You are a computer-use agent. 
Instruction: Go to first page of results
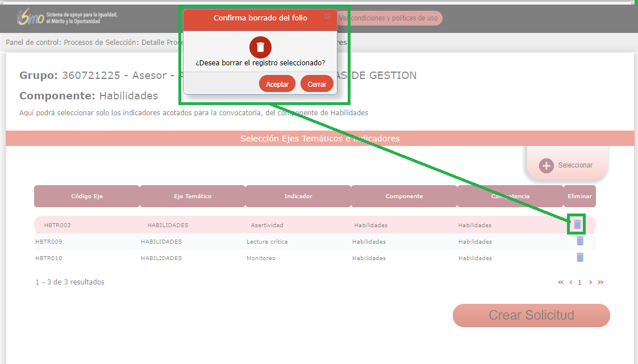pos(561,282)
